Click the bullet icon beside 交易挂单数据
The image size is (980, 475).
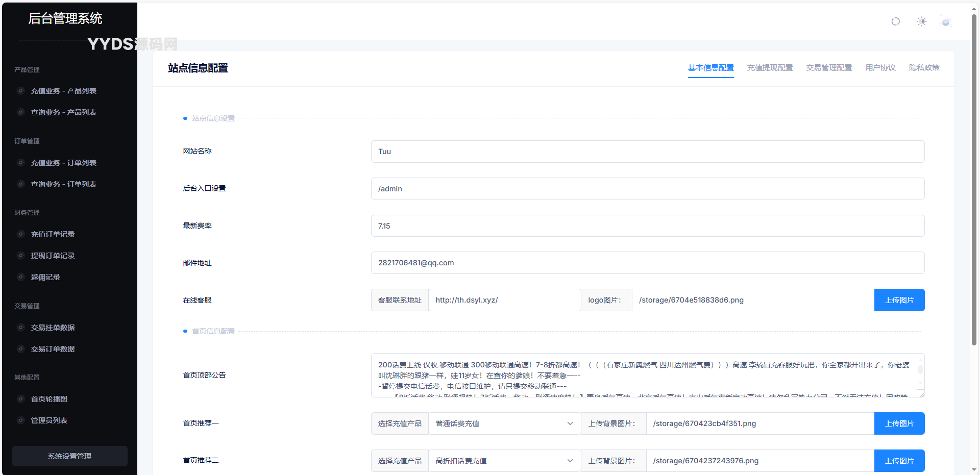pyautogui.click(x=21, y=328)
